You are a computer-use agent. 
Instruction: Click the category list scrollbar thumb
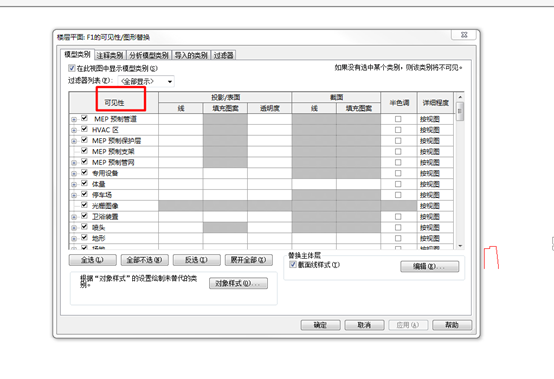click(460, 111)
